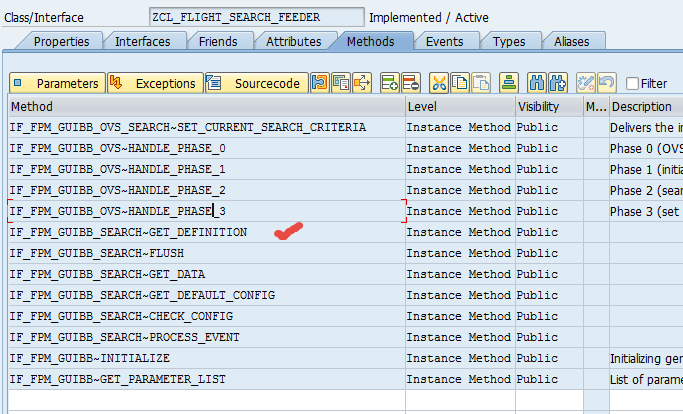Click the copy icon in toolbar
This screenshot has width=683, height=414.
(460, 83)
